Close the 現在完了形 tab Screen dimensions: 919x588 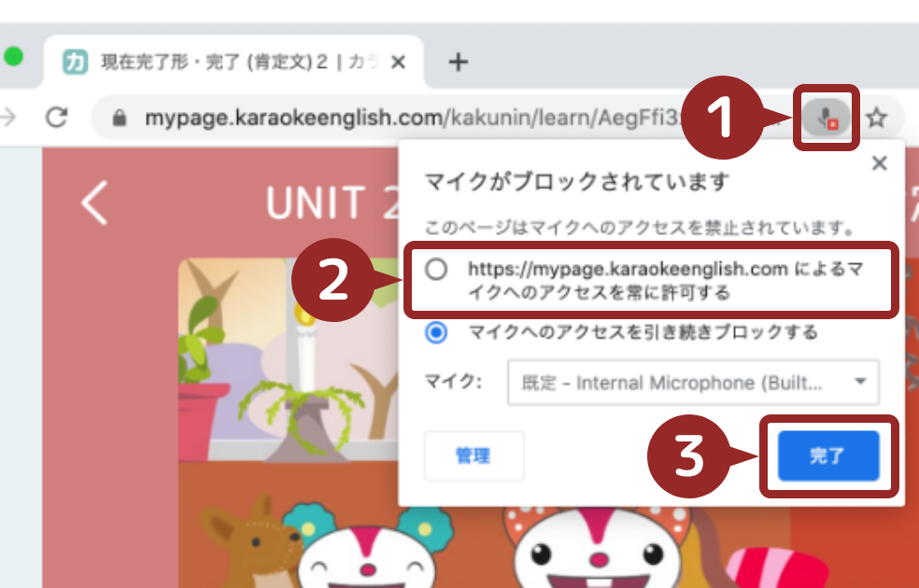pos(398,62)
